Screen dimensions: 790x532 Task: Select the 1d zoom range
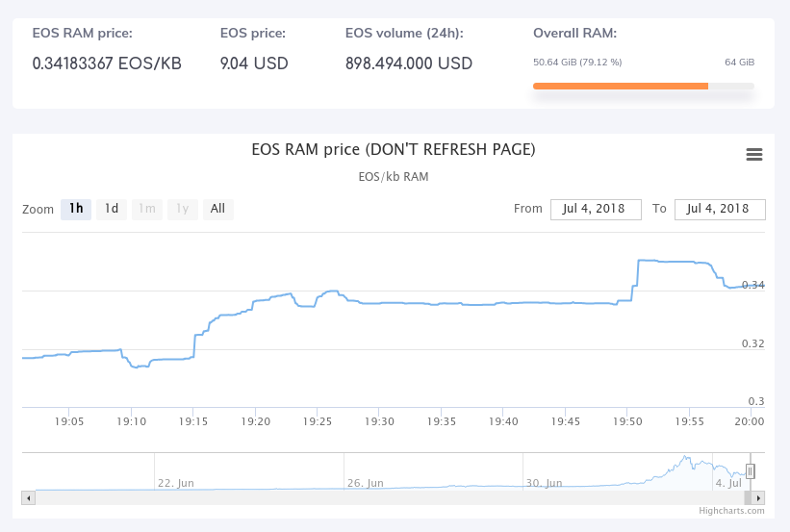112,209
